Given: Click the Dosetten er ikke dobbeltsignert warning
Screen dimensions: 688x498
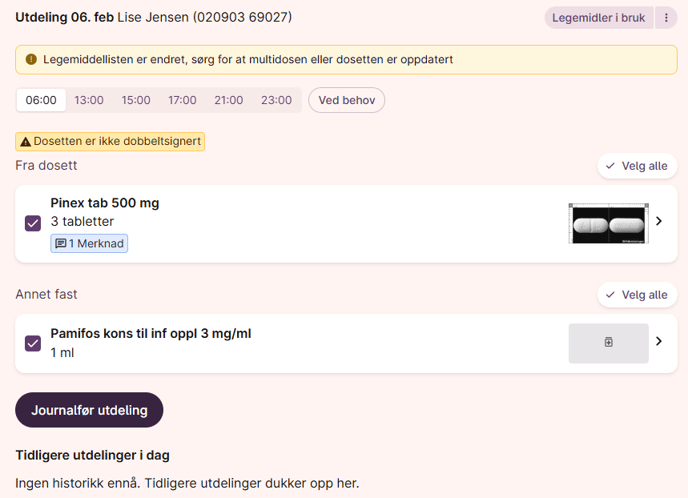Looking at the screenshot, I should tap(110, 141).
